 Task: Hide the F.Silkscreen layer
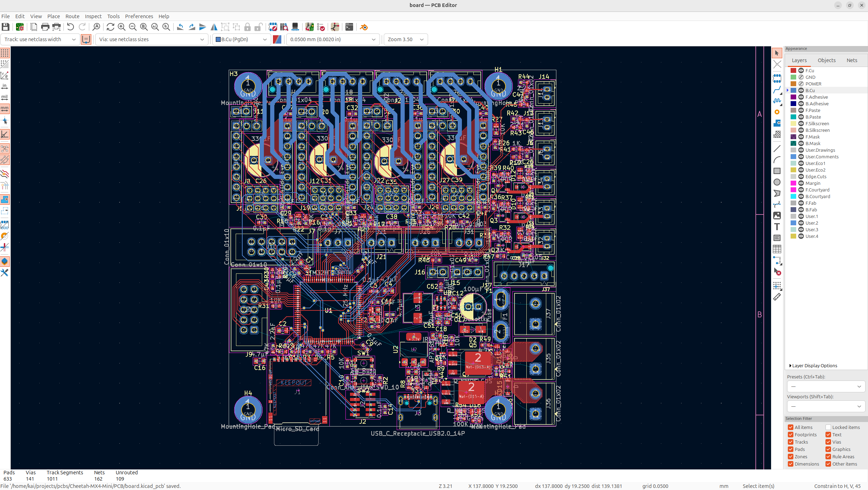pyautogui.click(x=801, y=123)
